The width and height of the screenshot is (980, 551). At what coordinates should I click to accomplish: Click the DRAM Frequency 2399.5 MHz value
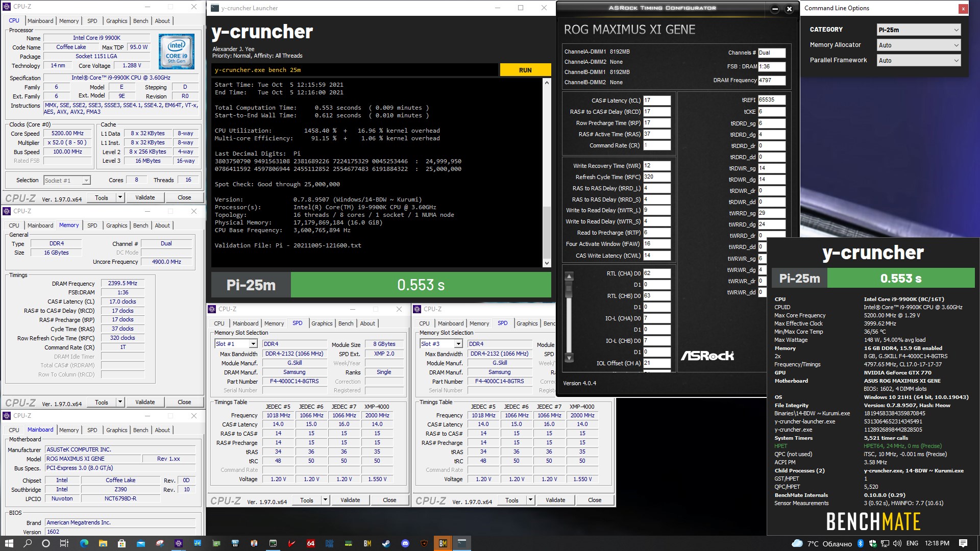click(122, 283)
